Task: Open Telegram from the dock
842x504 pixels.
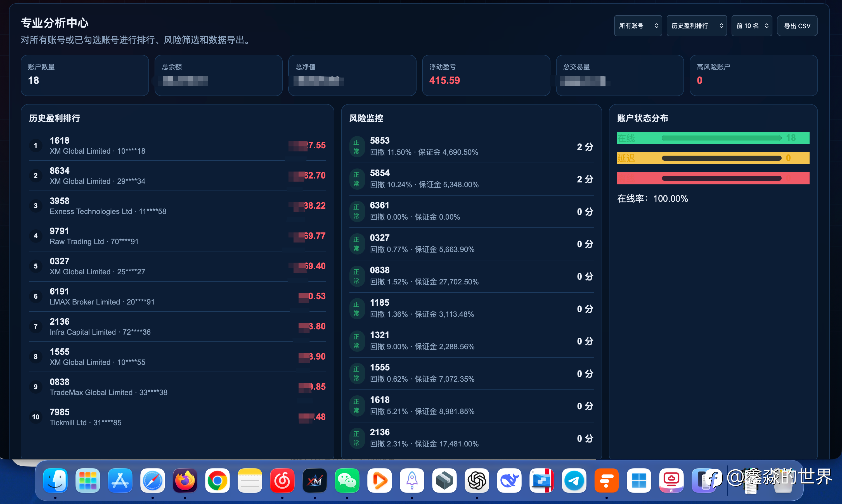Action: (x=574, y=480)
